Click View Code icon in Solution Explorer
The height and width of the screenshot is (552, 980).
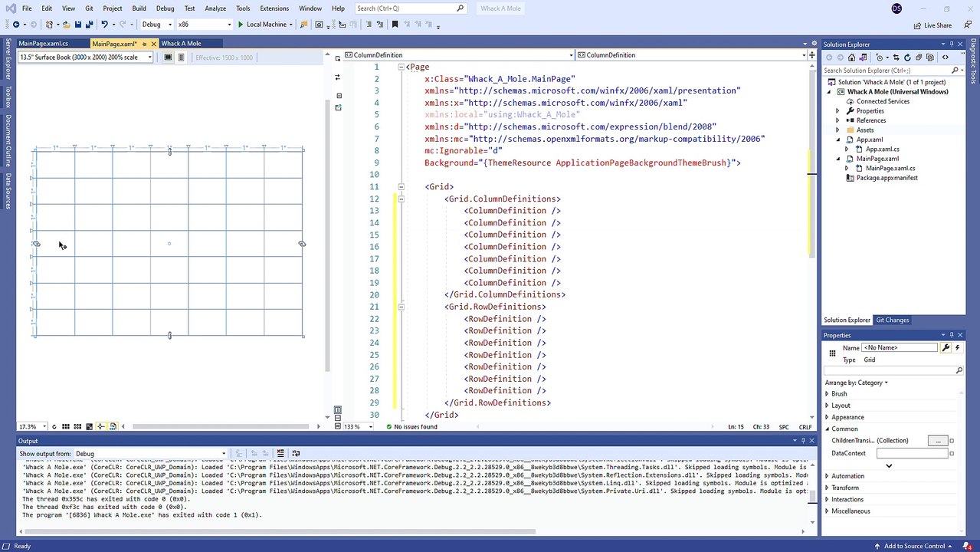tap(946, 58)
